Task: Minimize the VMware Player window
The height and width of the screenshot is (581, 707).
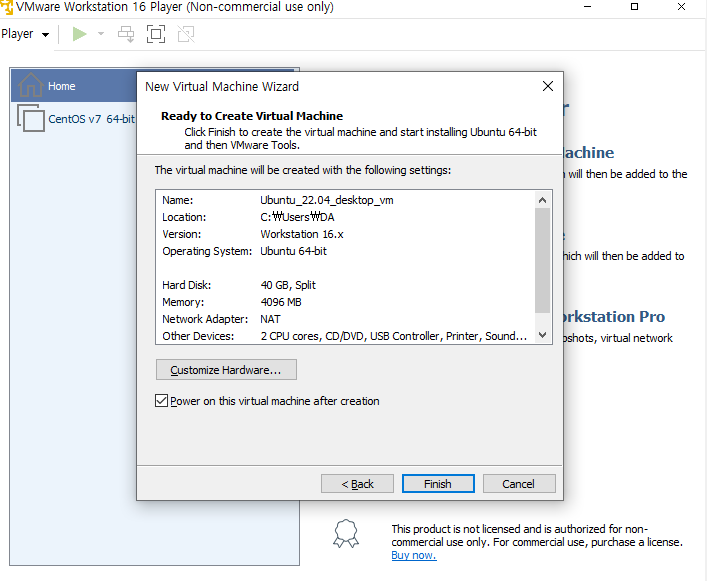Action: pyautogui.click(x=587, y=6)
